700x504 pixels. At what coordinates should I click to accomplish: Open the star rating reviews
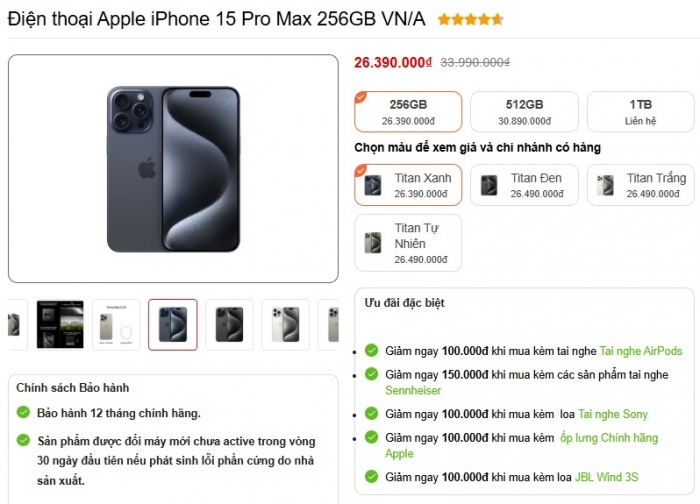(x=471, y=20)
